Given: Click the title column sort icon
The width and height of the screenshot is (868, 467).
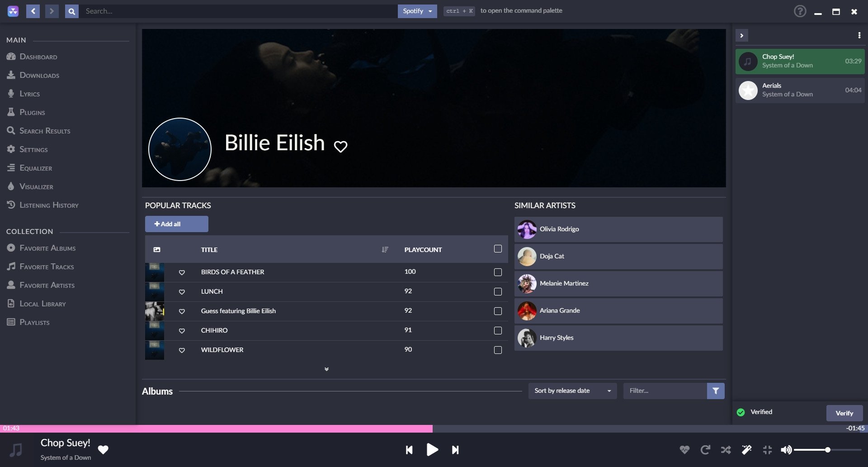Looking at the screenshot, I should 385,249.
